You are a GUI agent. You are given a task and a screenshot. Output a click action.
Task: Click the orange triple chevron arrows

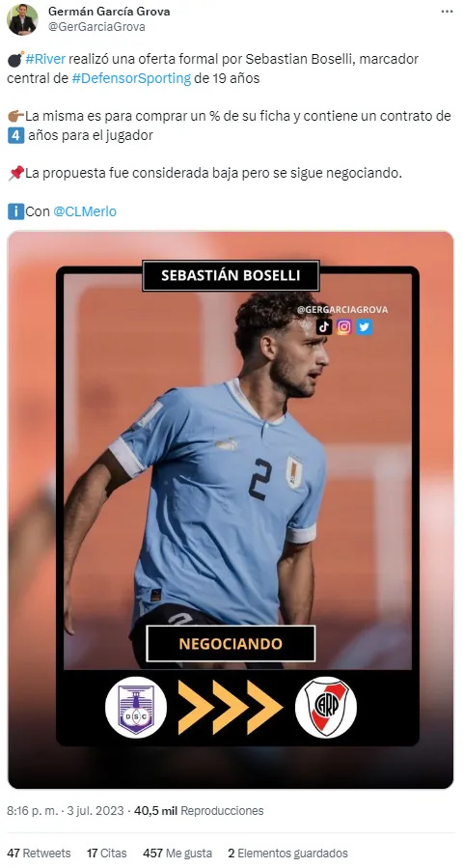pyautogui.click(x=231, y=707)
